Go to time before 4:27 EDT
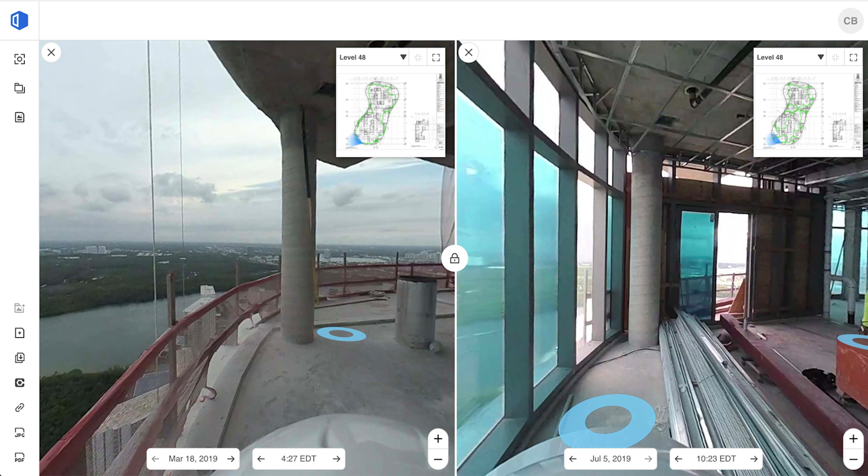 261,459
